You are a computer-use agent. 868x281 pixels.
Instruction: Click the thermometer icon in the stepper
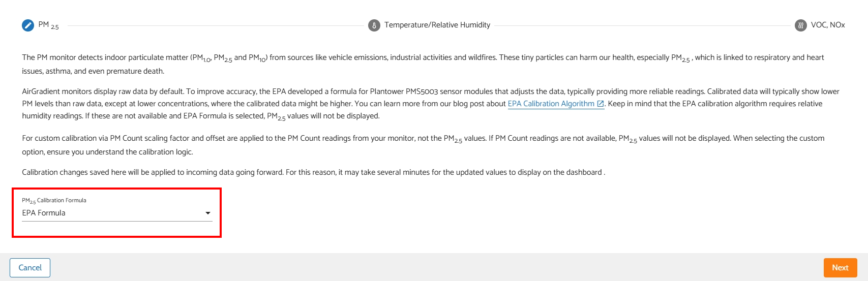[x=374, y=25]
